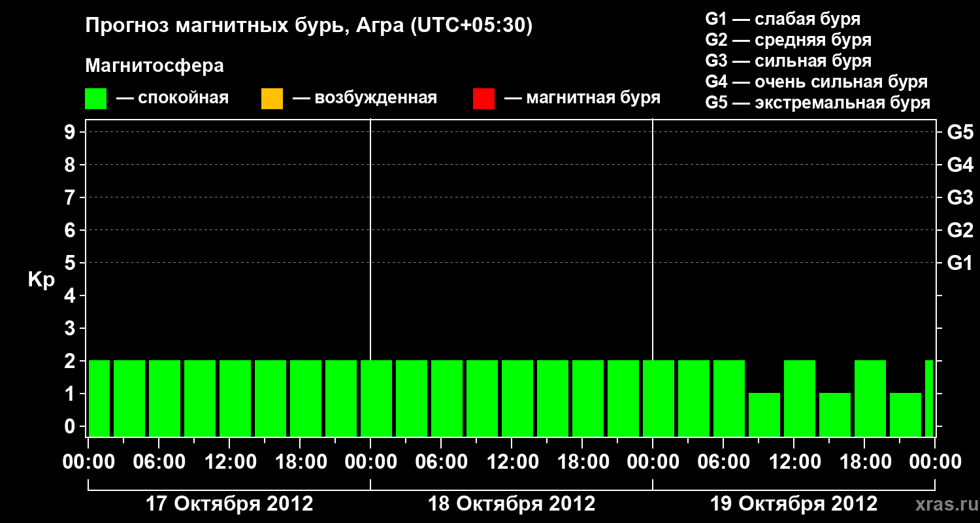Click the '— магнитная буря' legend text
This screenshot has height=523, width=980.
pos(582,98)
